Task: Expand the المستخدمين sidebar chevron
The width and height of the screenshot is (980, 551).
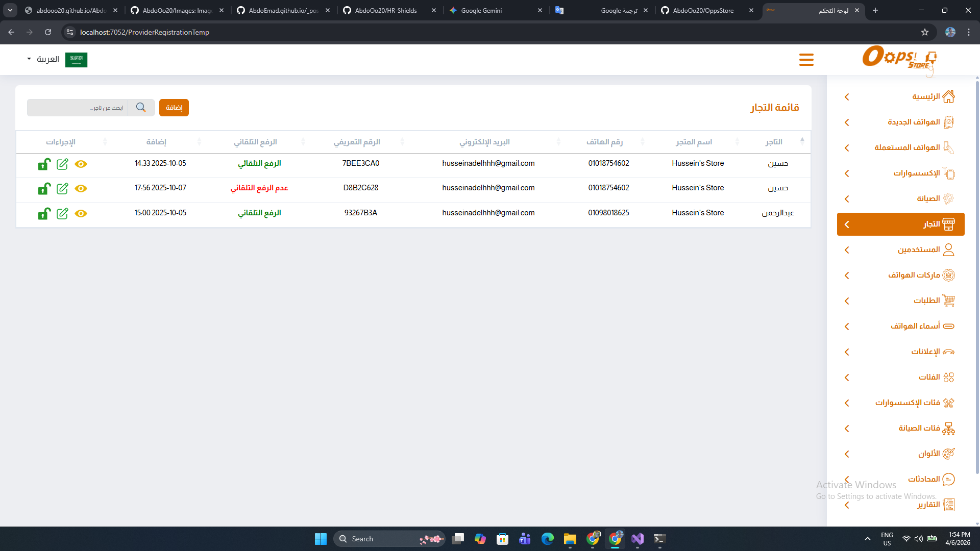Action: click(847, 250)
